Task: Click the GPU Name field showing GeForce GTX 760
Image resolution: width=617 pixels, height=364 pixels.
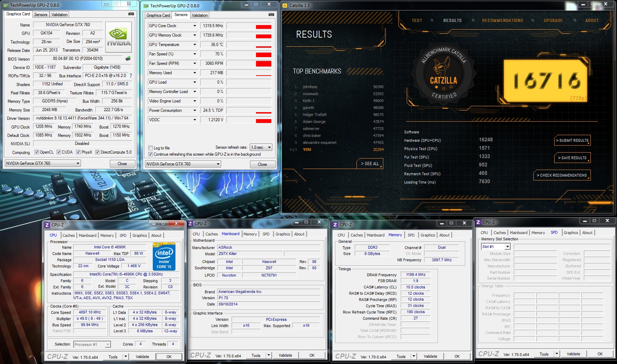Action: tap(68, 25)
